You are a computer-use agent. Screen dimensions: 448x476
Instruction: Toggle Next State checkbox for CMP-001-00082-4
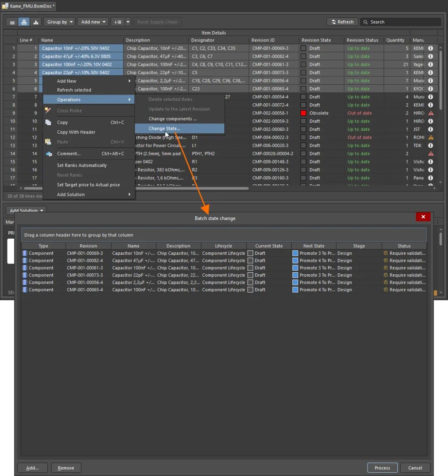[x=295, y=261]
